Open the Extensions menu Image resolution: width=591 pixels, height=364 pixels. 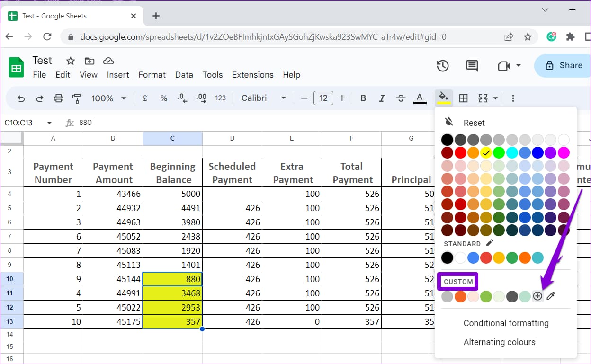pos(252,75)
